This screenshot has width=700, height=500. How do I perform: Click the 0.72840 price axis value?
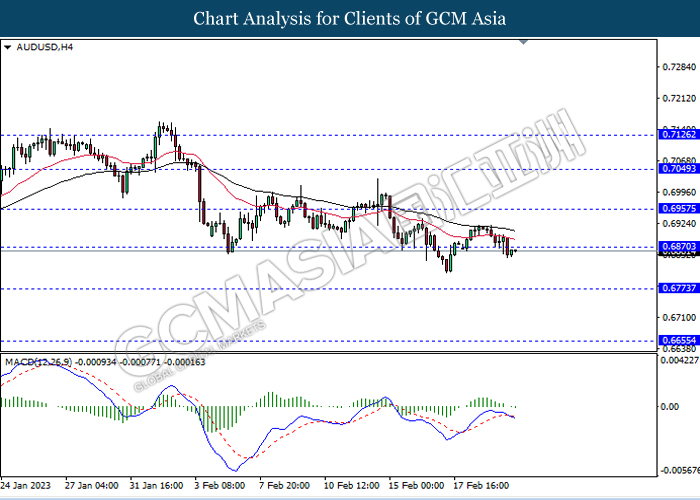coord(679,67)
